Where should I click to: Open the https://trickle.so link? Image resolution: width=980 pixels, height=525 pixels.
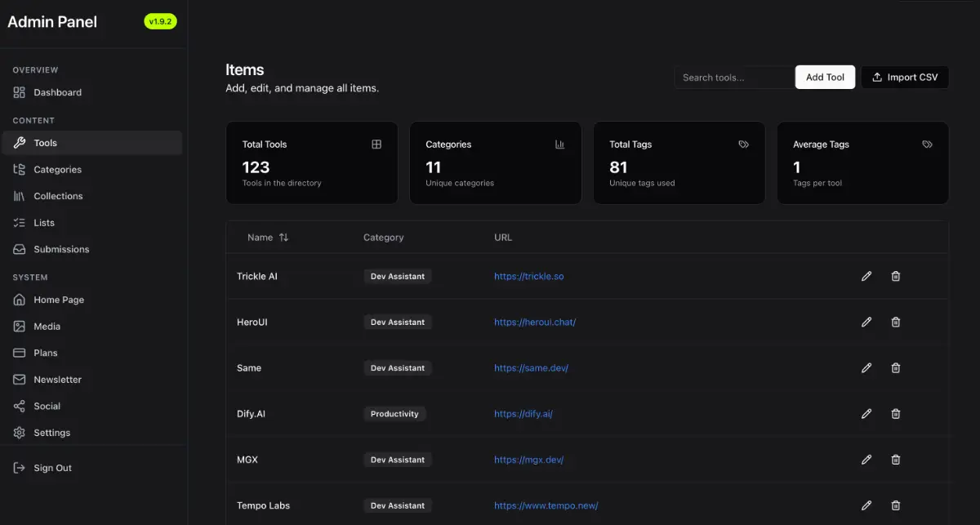pyautogui.click(x=528, y=276)
